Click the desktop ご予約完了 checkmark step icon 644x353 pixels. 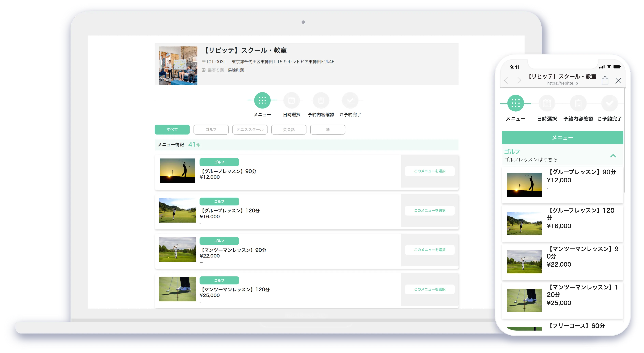(350, 101)
